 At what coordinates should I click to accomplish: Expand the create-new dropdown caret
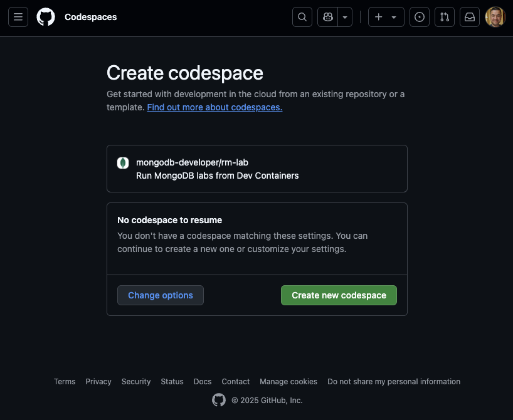(394, 17)
